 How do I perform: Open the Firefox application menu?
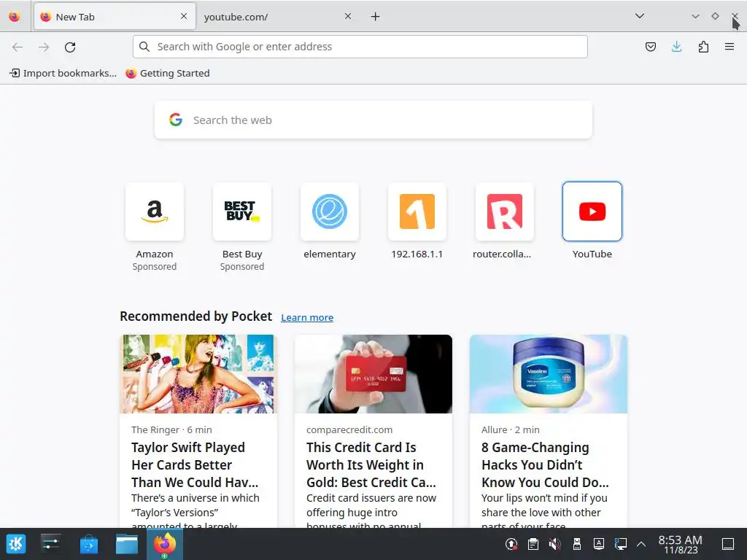729,47
